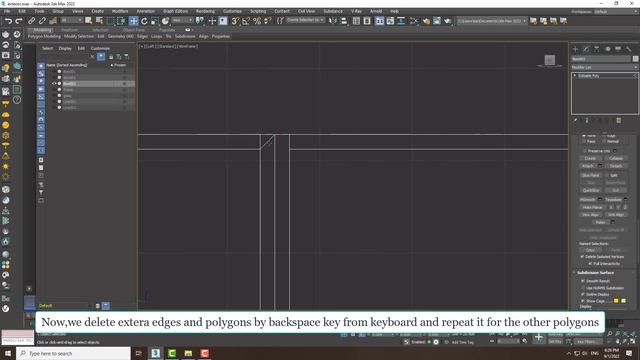Choose the Rectangular Selection Region icon

[x=110, y=20]
